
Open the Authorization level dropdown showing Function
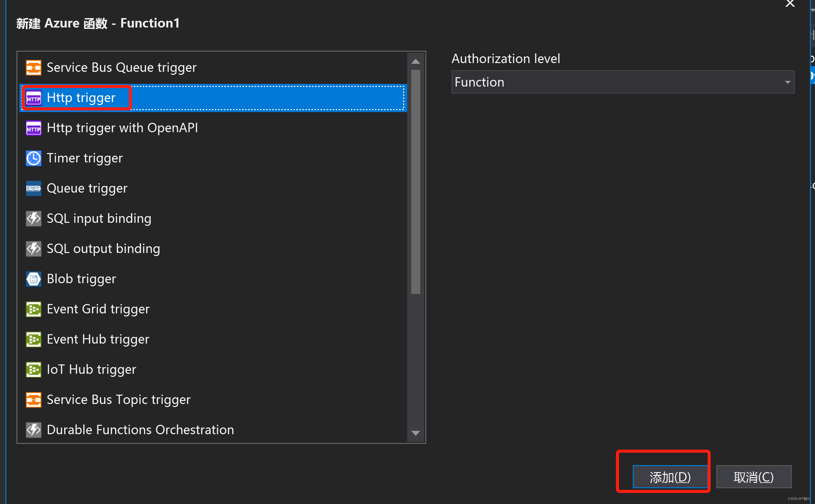click(623, 82)
